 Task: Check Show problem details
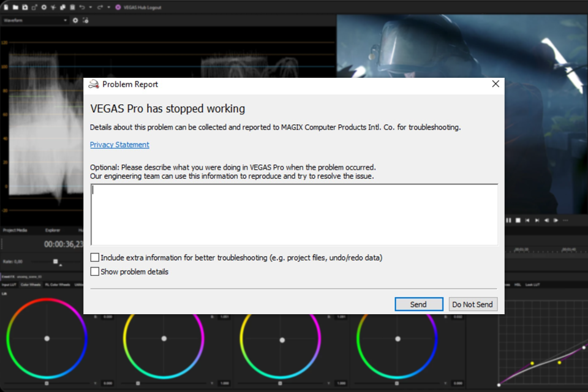tap(95, 271)
